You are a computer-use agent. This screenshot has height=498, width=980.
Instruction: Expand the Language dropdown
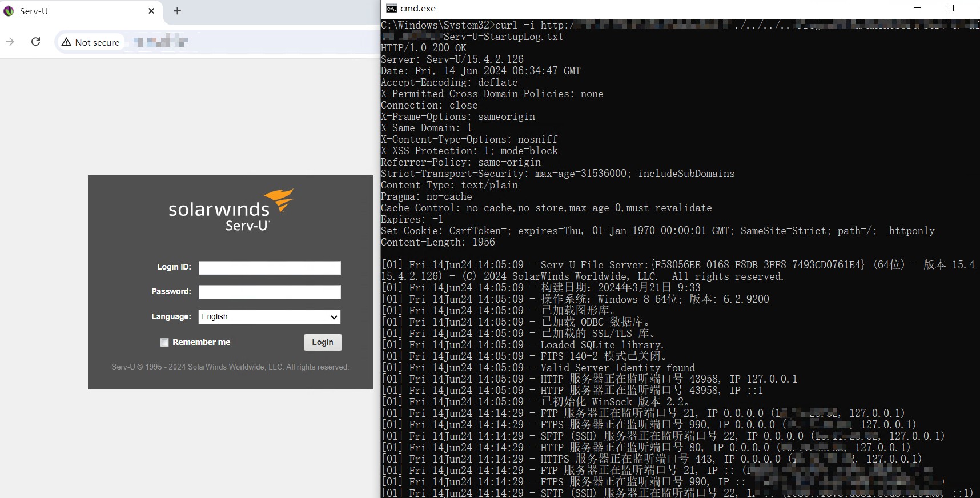[x=270, y=317]
